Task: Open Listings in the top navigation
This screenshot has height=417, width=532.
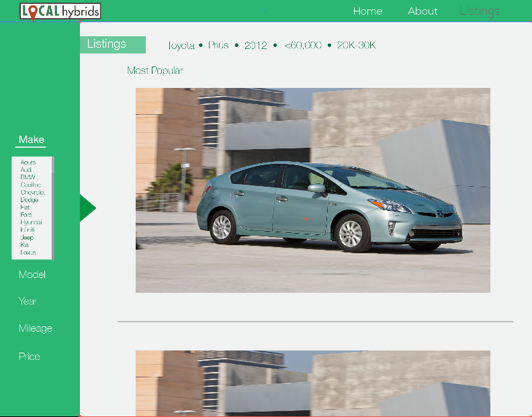Action: 480,11
